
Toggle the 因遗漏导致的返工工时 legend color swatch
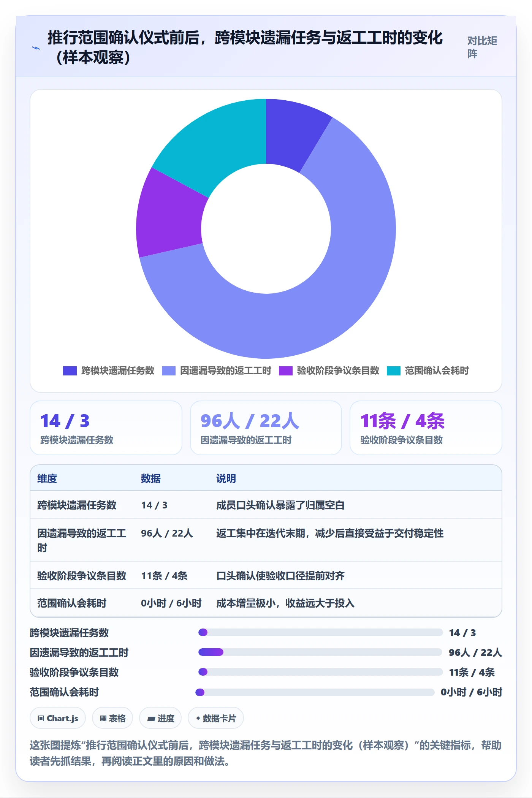[x=169, y=371]
